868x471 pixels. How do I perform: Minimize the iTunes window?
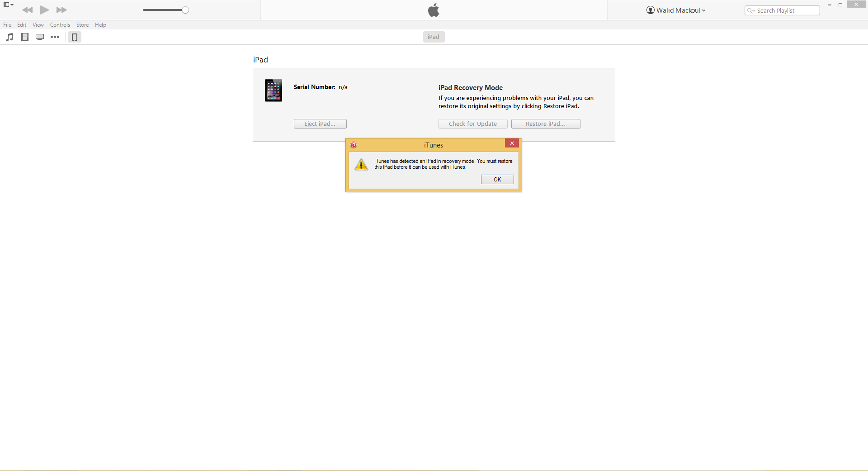point(830,5)
